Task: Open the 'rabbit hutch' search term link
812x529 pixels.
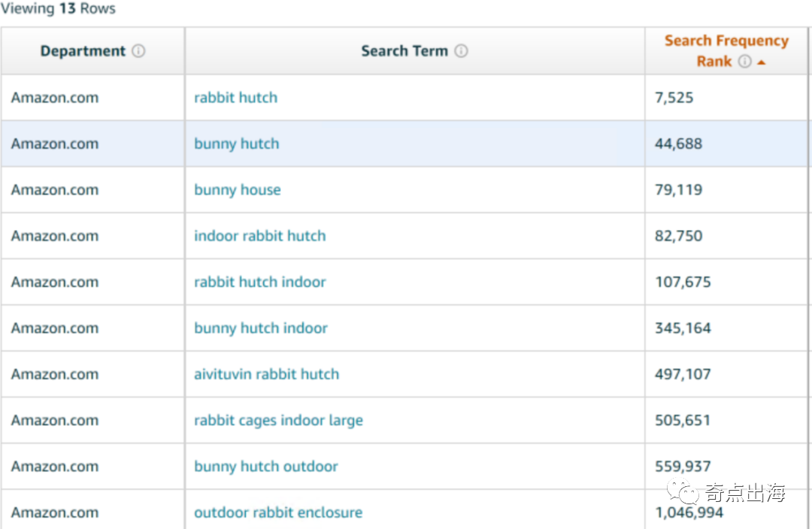Action: (235, 98)
